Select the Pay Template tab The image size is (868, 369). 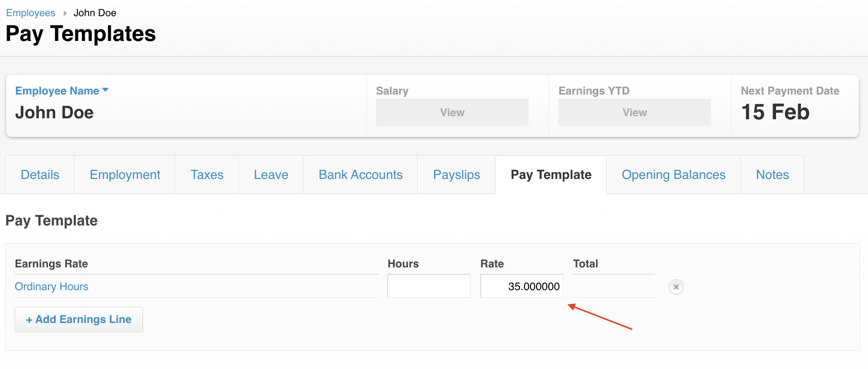pyautogui.click(x=551, y=175)
